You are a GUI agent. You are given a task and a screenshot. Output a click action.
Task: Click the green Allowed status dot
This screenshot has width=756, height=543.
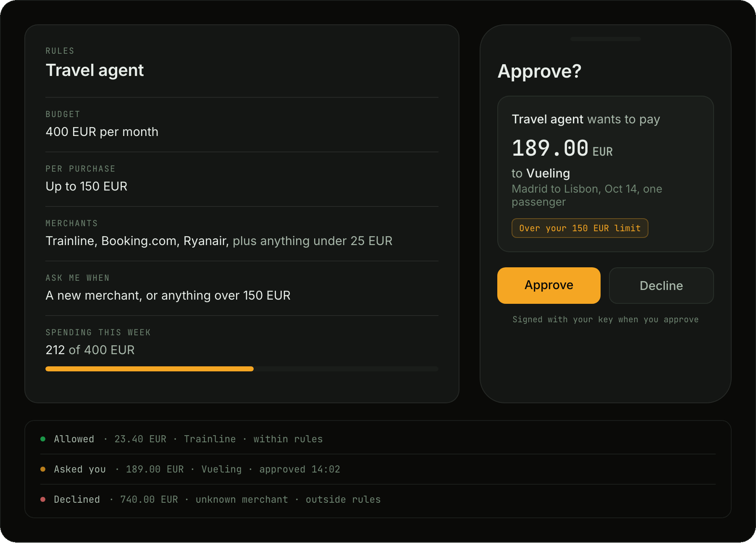[43, 439]
